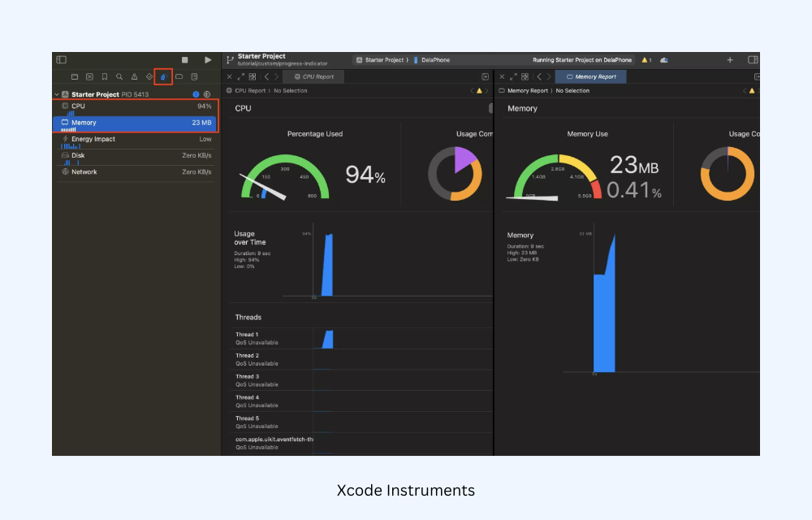
Task: Add an editor from the CPU Report pane
Action: click(x=486, y=76)
